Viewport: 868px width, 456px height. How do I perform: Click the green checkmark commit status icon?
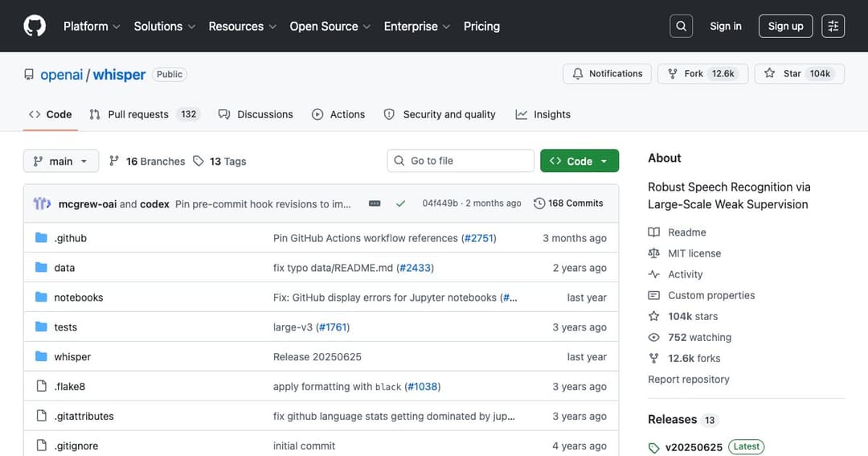click(401, 203)
